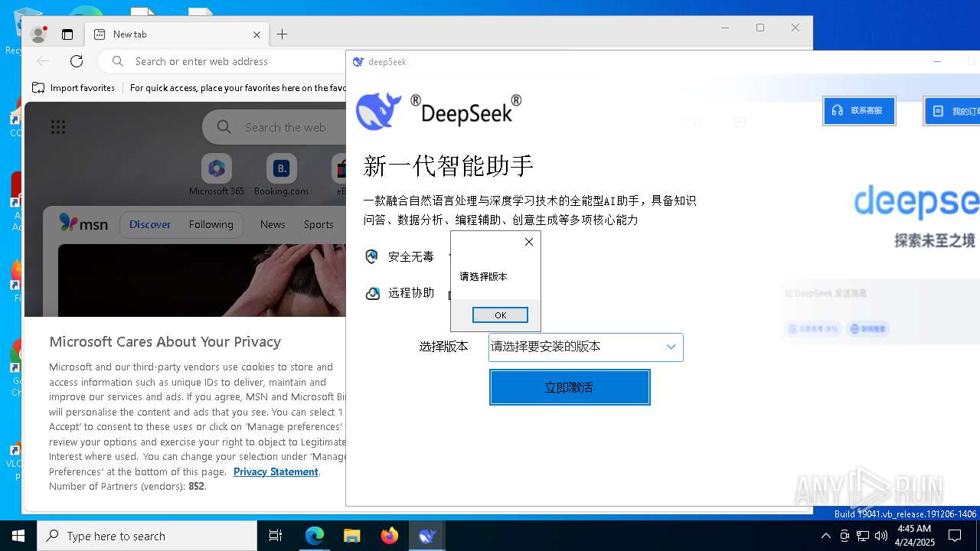Click the Search the web box
The width and height of the screenshot is (980, 551).
click(276, 127)
